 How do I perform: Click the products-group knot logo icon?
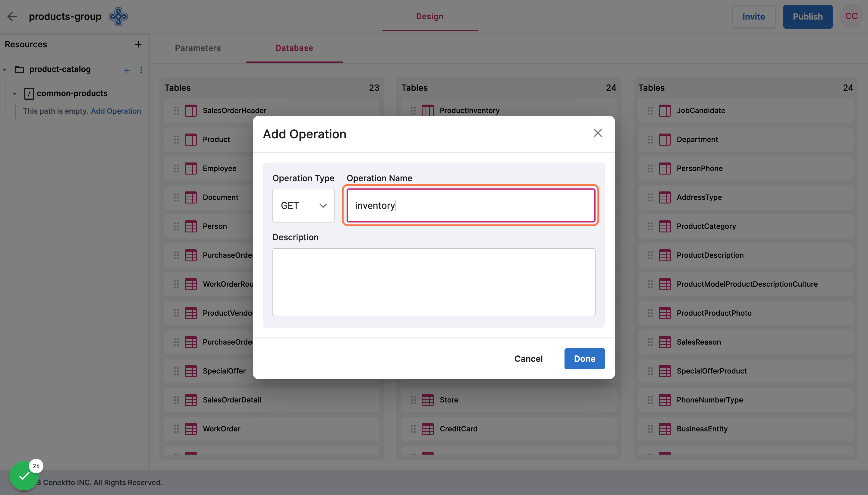click(118, 16)
